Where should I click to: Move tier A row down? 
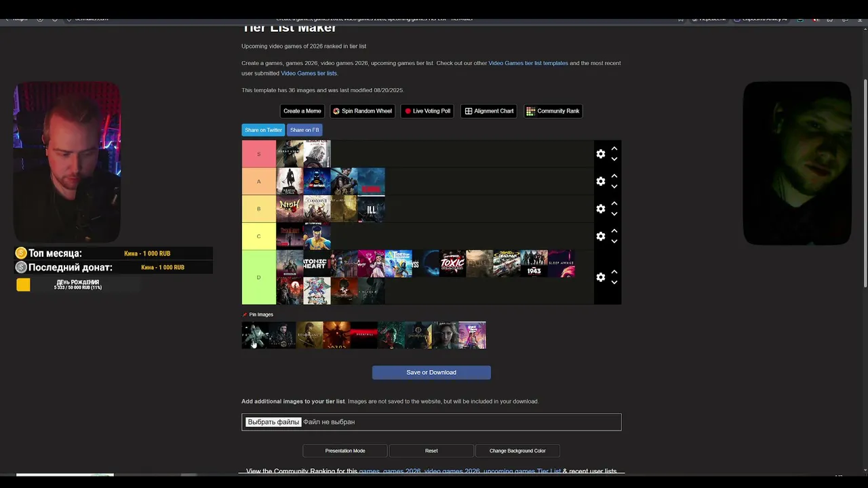(614, 186)
